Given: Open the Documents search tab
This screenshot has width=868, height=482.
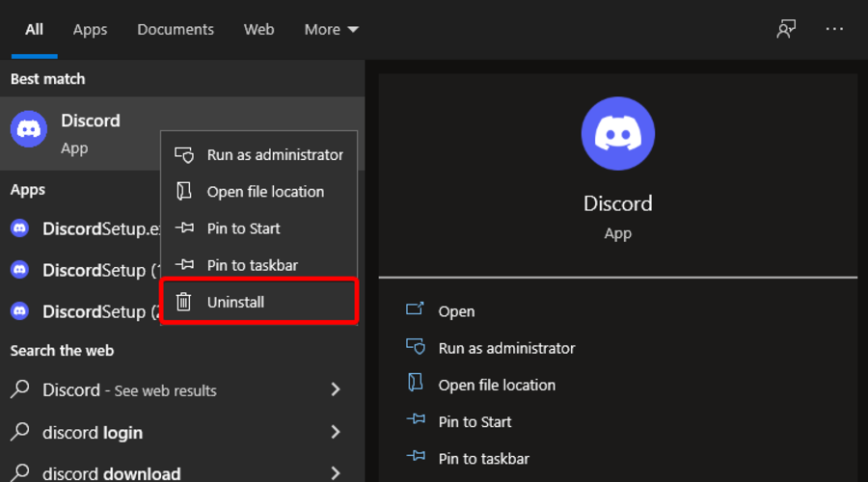Looking at the screenshot, I should (176, 29).
